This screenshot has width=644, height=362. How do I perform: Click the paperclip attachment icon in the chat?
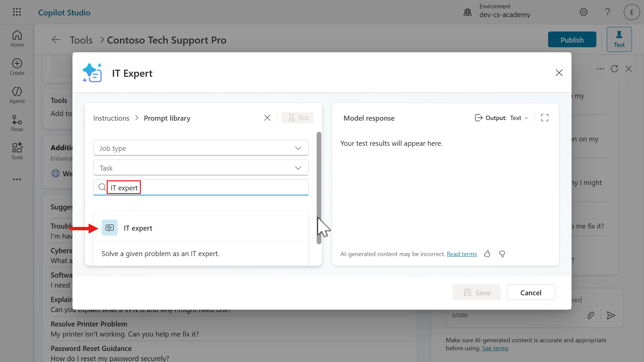tap(591, 315)
